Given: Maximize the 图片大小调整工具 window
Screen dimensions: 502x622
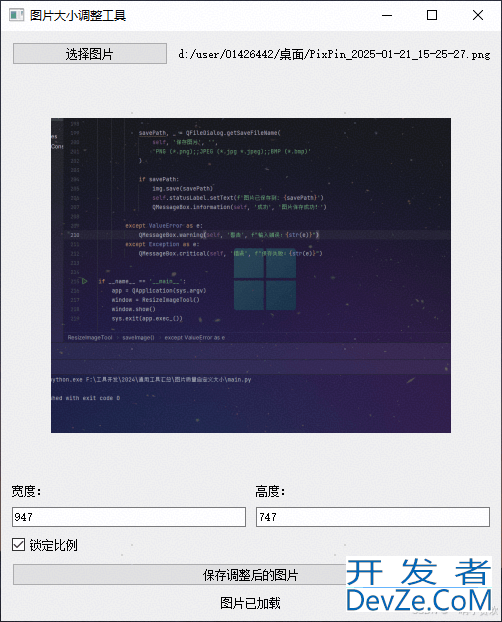Looking at the screenshot, I should coord(432,15).
